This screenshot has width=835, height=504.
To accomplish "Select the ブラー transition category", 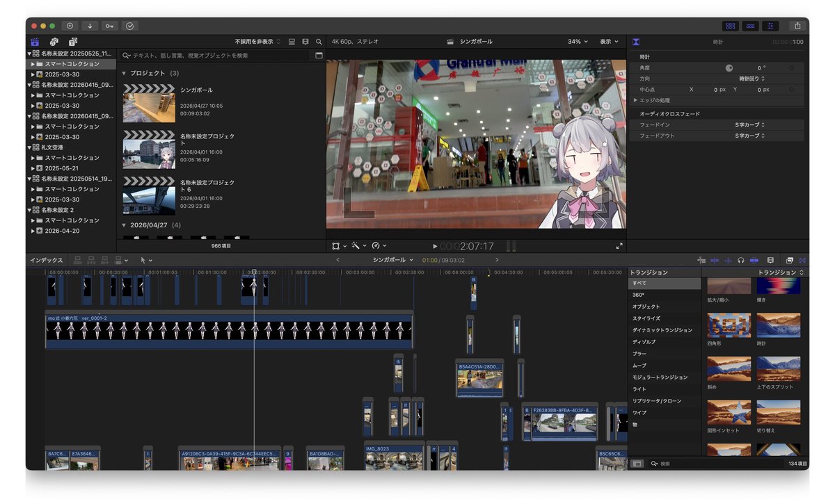I will click(665, 354).
